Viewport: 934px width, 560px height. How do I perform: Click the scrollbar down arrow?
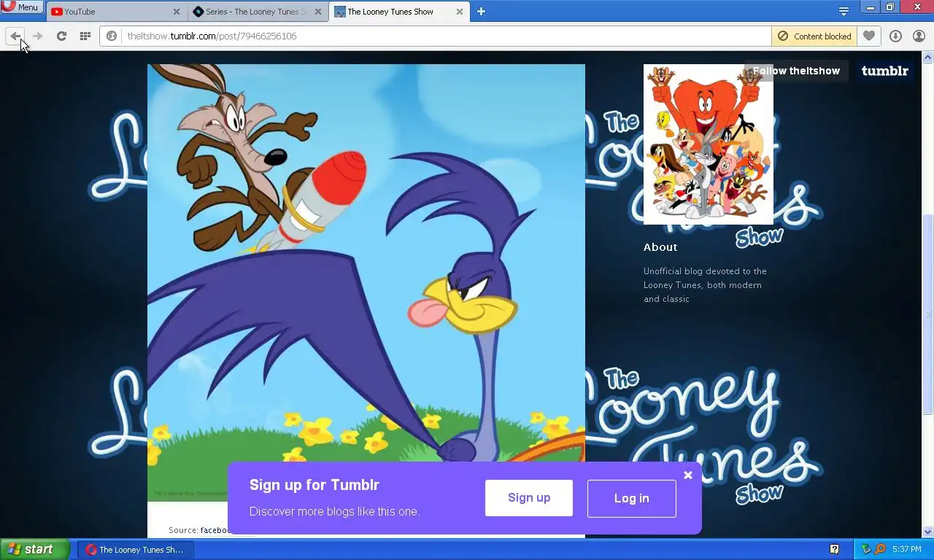[928, 532]
